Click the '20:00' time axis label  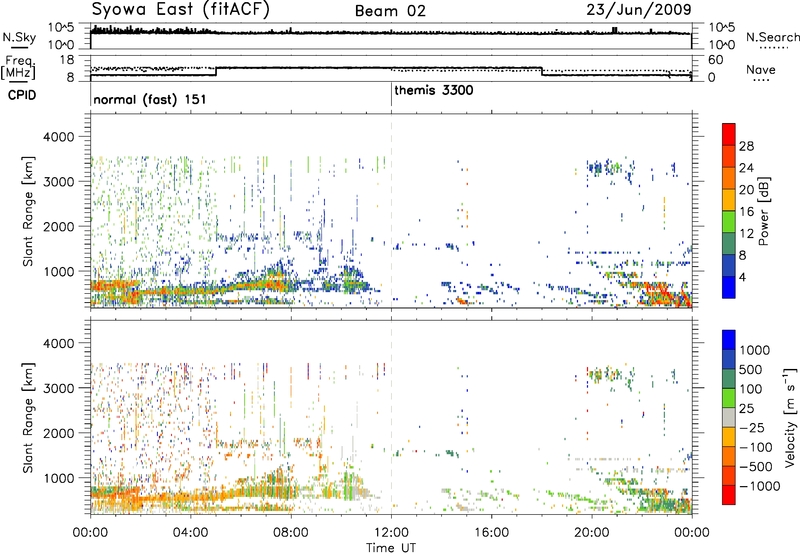pos(592,532)
